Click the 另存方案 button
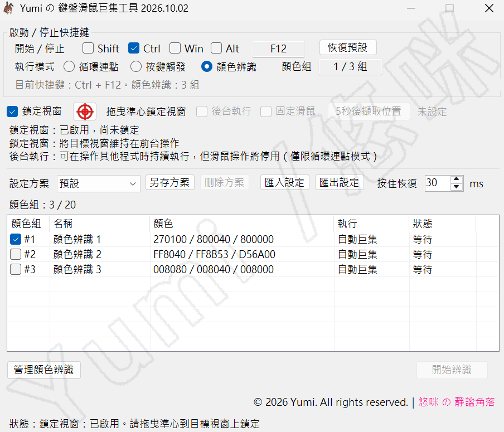Image resolution: width=504 pixels, height=432 pixels. click(x=169, y=182)
